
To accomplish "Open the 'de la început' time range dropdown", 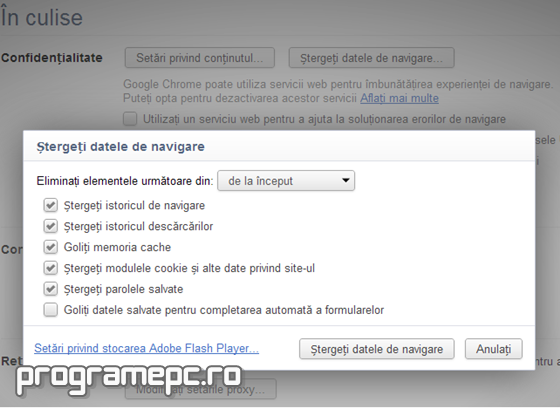I will (x=286, y=181).
